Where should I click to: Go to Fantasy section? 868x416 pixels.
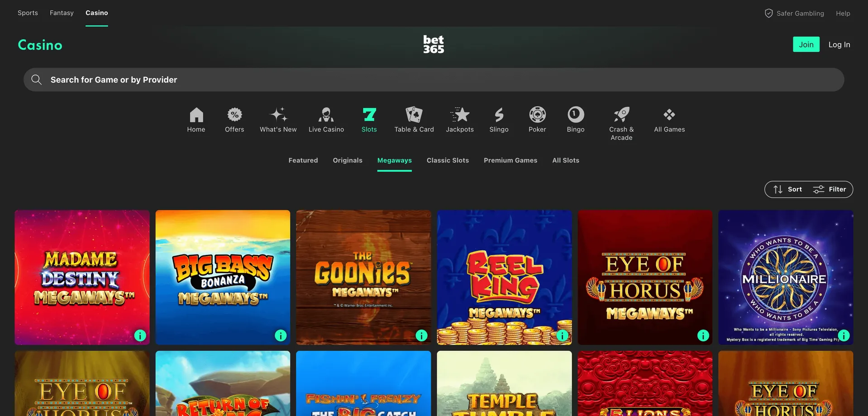tap(62, 13)
